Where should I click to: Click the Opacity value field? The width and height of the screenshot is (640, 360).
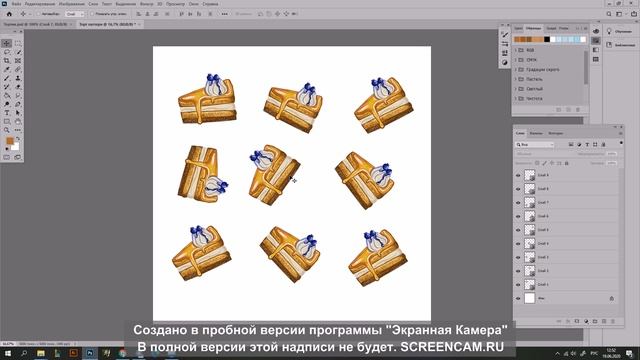[x=612, y=154]
